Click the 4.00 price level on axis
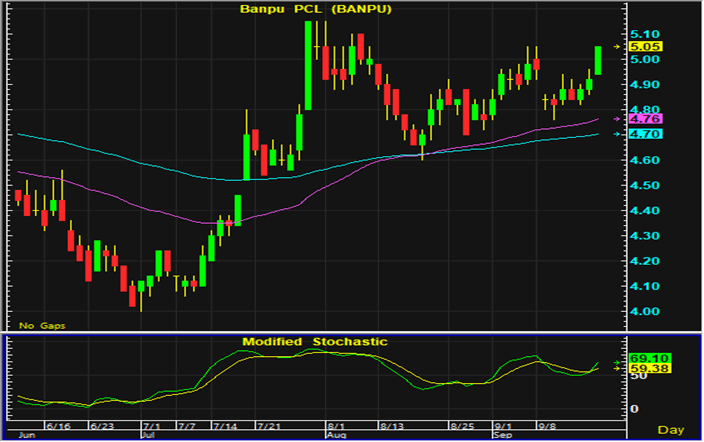Image resolution: width=704 pixels, height=442 pixels. coord(643,312)
